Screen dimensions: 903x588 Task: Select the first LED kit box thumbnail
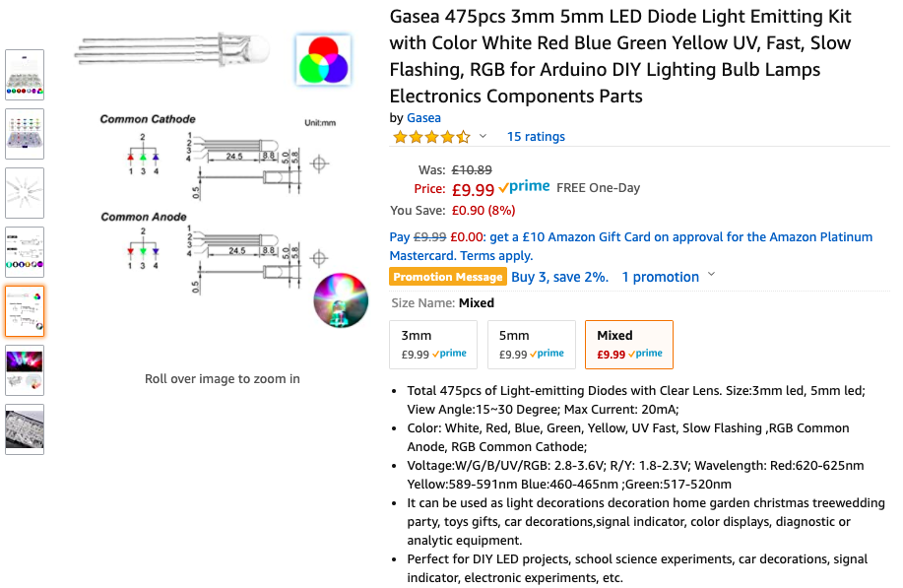(x=25, y=75)
